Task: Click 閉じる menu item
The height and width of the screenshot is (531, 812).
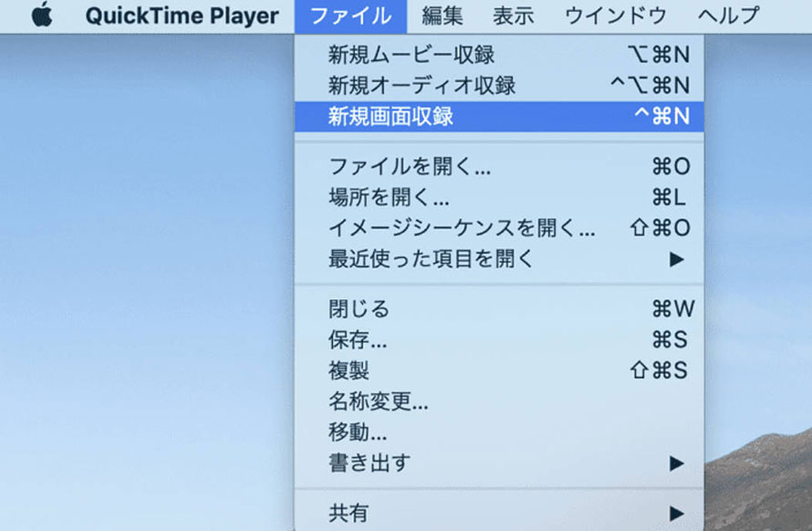Action: (499, 308)
